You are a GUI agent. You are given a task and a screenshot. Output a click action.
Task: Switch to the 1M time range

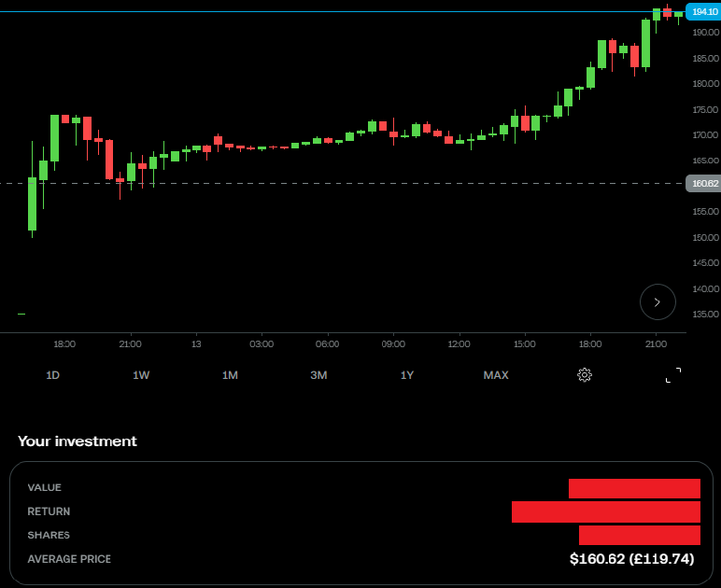pos(230,375)
